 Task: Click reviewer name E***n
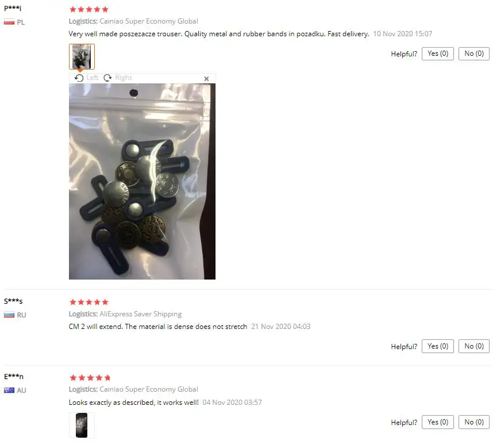14,376
